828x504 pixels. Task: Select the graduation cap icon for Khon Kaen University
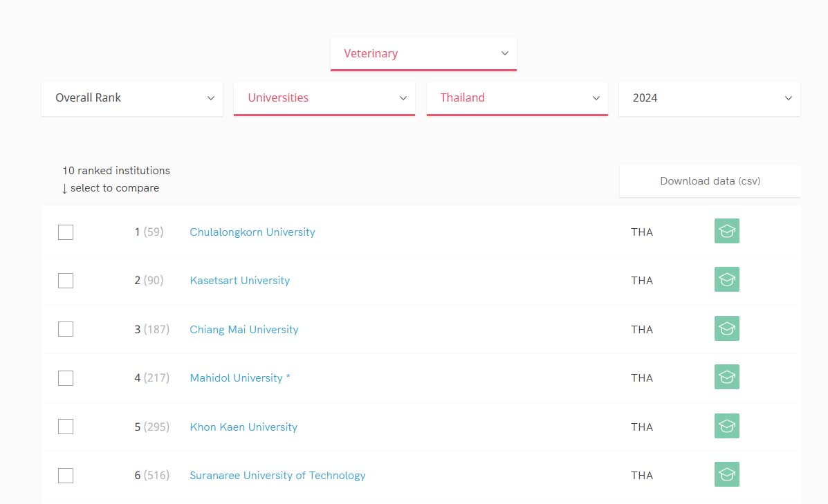point(726,426)
